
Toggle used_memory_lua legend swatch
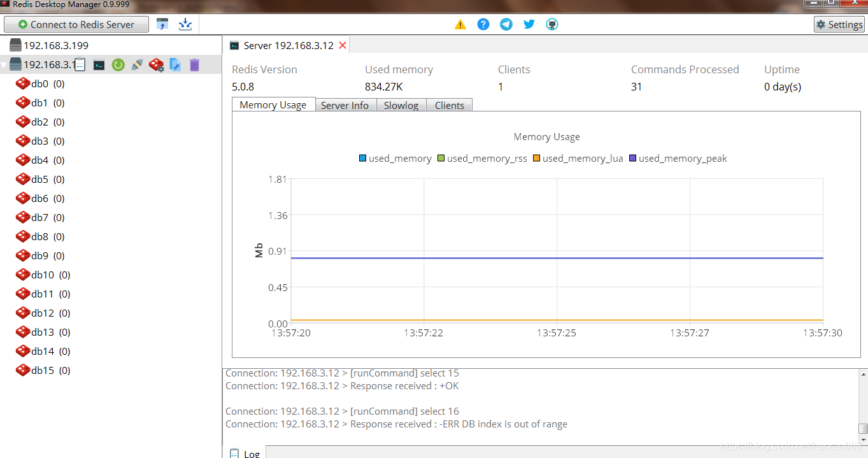[x=536, y=158]
